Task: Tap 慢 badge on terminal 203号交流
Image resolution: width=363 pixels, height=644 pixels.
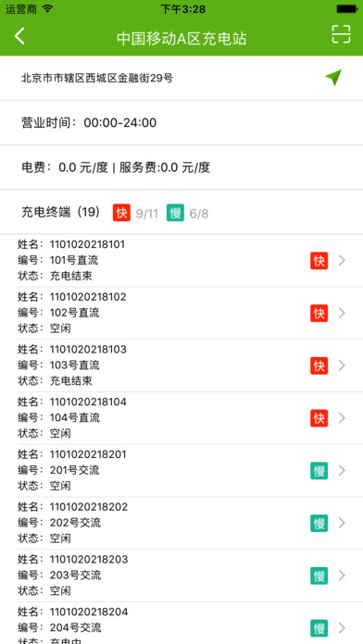Action: pyautogui.click(x=319, y=576)
